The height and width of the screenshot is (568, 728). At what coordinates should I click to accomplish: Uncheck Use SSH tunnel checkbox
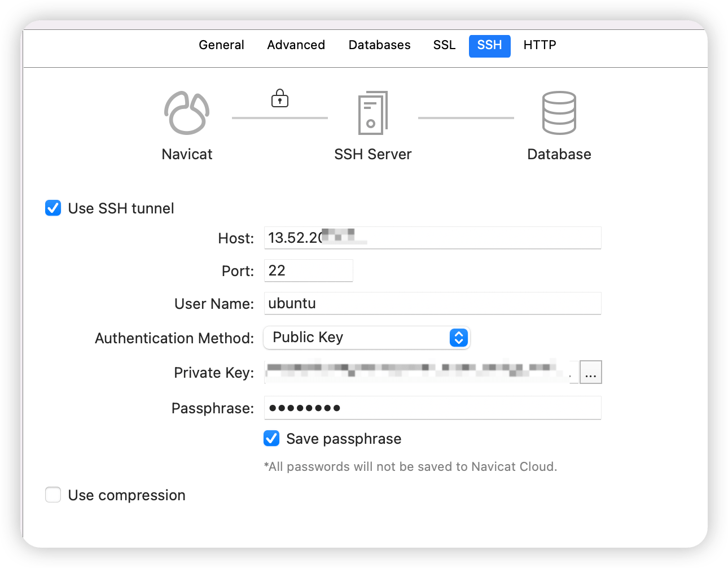(53, 208)
